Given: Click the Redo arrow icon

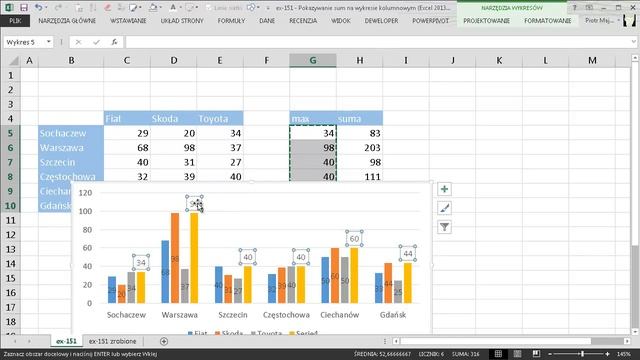Looking at the screenshot, I should coord(58,7).
